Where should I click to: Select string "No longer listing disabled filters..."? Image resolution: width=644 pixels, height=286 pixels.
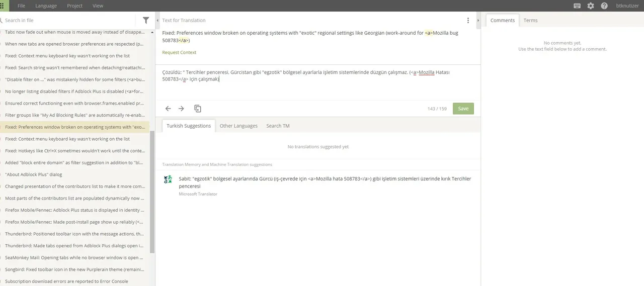coord(75,91)
